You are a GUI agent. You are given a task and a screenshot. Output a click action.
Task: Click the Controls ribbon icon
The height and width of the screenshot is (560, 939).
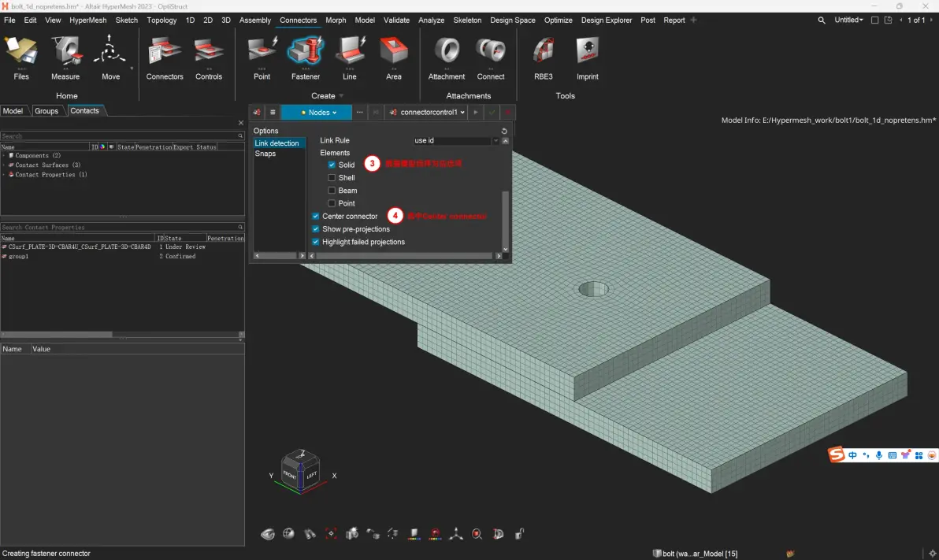tap(209, 58)
